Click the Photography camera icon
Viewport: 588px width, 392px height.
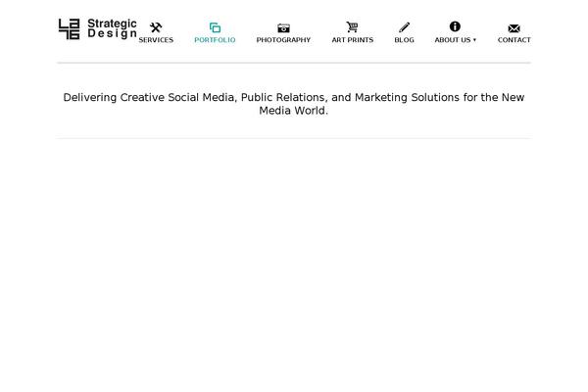(x=283, y=28)
